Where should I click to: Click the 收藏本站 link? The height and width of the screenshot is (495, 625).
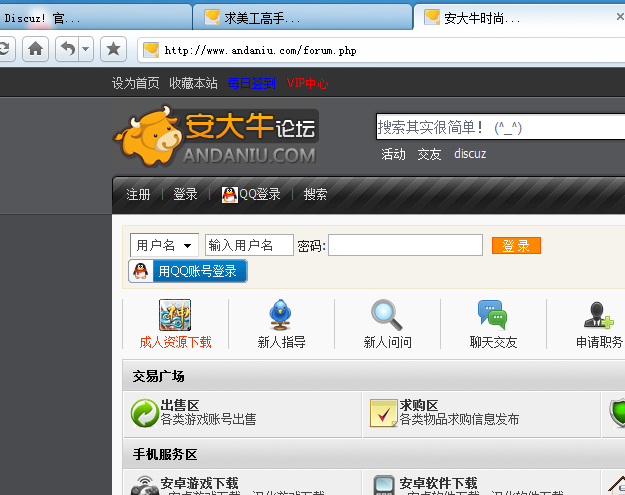pos(193,83)
